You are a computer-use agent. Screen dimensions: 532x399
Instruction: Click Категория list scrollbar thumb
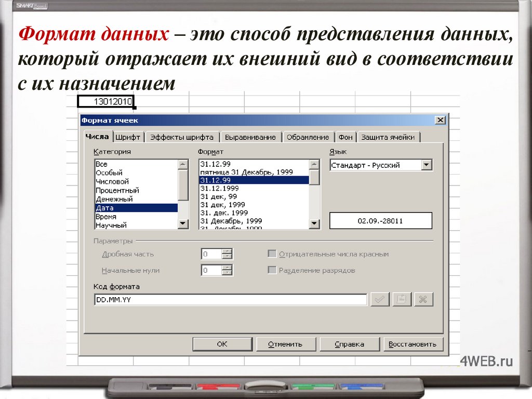(183, 185)
